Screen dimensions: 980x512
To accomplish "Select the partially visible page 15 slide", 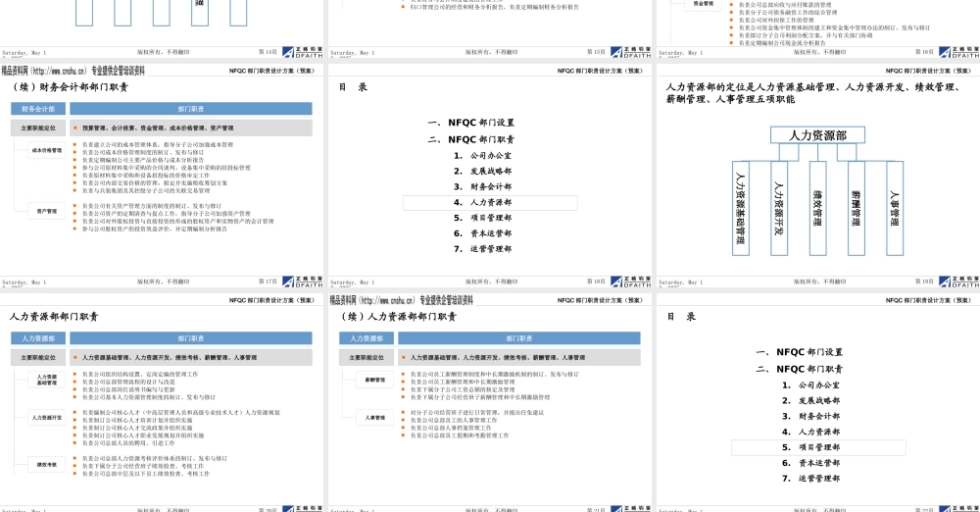I will tap(490, 28).
